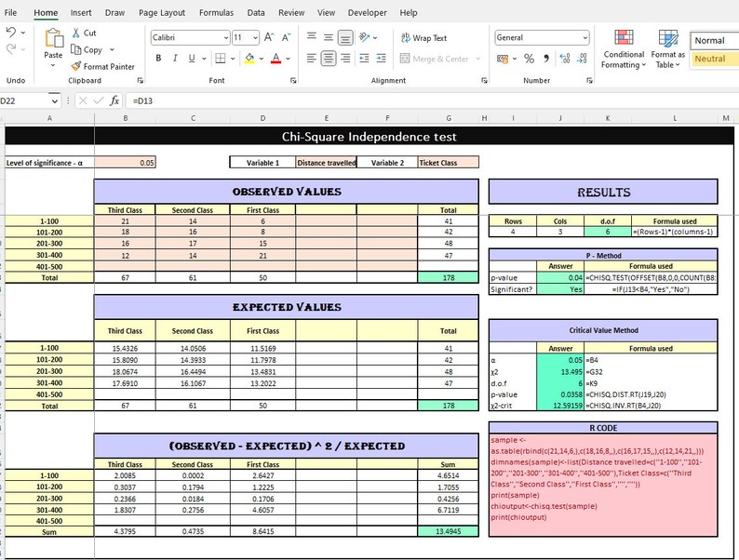This screenshot has height=560, width=739.
Task: Switch to the Formulas tab
Action: pos(216,13)
